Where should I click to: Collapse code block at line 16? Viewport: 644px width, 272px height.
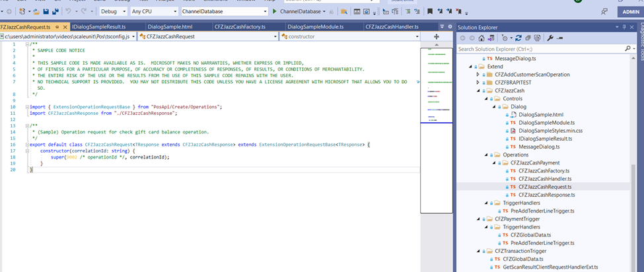click(26, 145)
